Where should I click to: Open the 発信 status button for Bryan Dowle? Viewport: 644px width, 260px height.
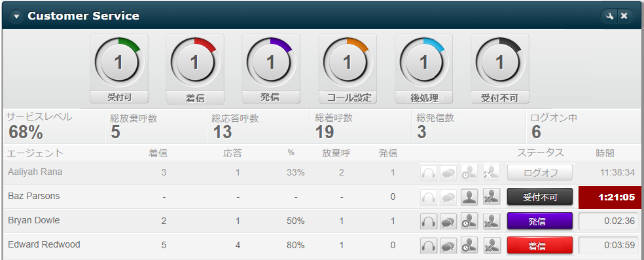[540, 221]
